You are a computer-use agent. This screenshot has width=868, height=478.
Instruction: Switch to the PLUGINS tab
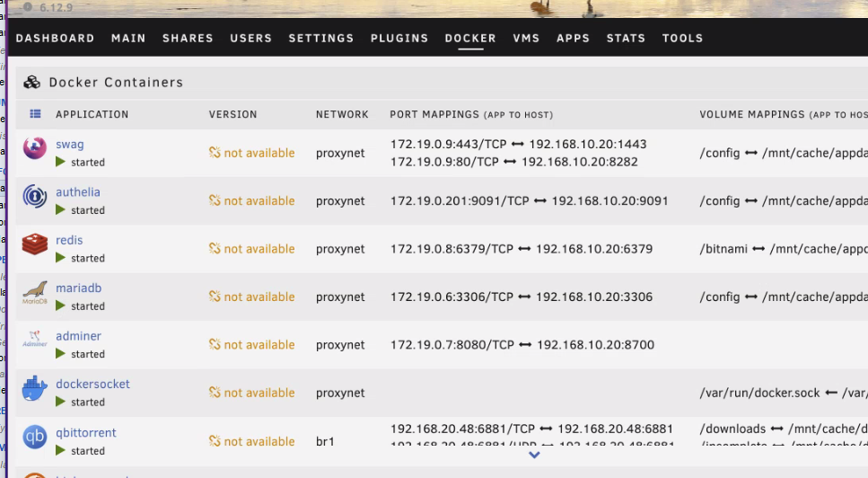pos(399,39)
